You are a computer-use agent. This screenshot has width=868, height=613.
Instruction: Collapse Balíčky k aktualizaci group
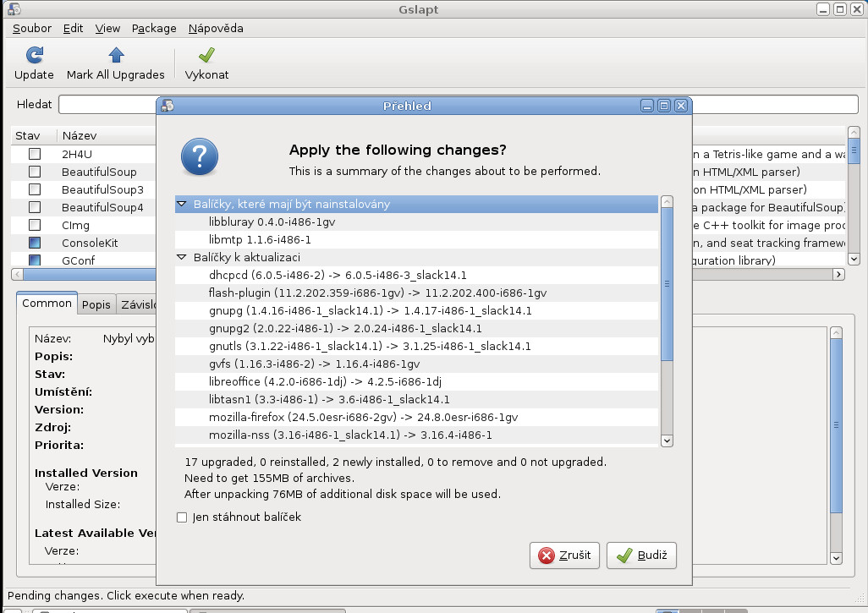182,257
